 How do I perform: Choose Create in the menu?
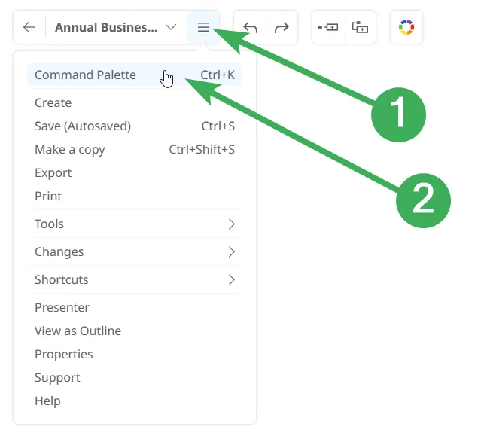coord(53,102)
